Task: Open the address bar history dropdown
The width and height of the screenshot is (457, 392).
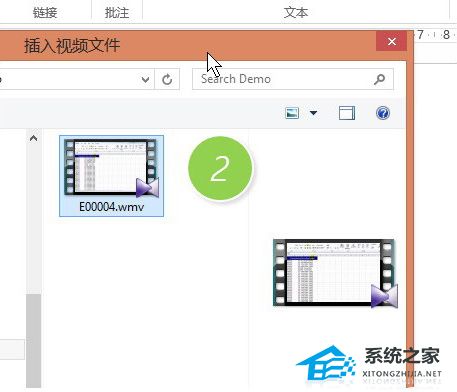Action: tap(145, 79)
